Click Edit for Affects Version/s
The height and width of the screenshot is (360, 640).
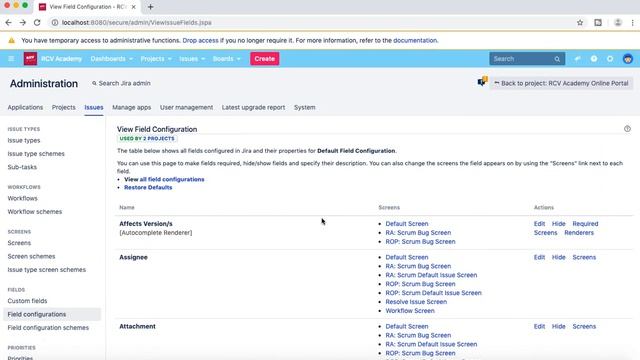[539, 224]
